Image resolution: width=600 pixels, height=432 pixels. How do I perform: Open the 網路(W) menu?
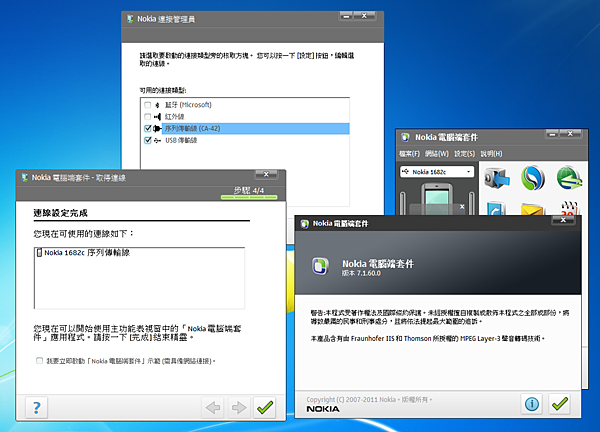pyautogui.click(x=437, y=153)
